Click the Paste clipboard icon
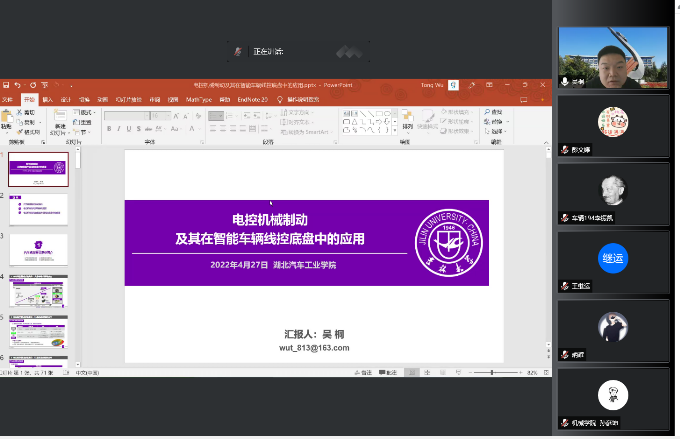The width and height of the screenshot is (680, 439). [x=8, y=120]
